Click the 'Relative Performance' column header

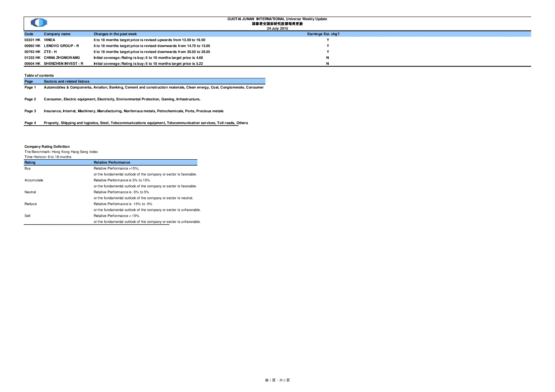[112, 162]
